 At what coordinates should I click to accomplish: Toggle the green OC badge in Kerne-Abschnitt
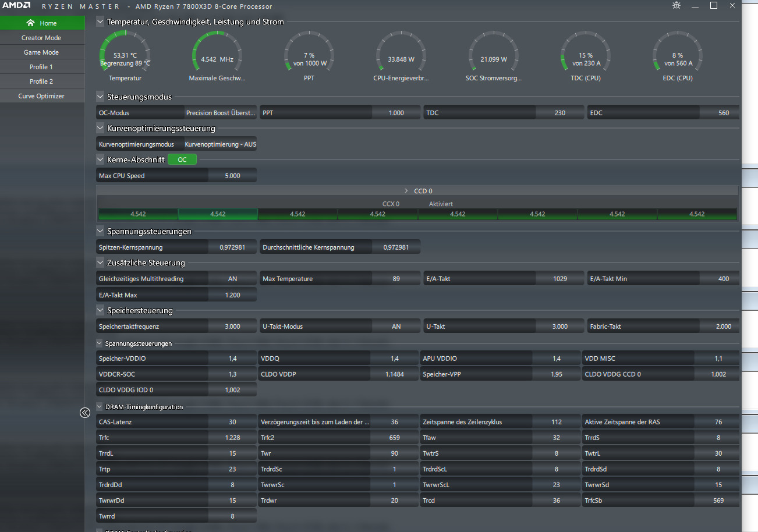pyautogui.click(x=182, y=159)
